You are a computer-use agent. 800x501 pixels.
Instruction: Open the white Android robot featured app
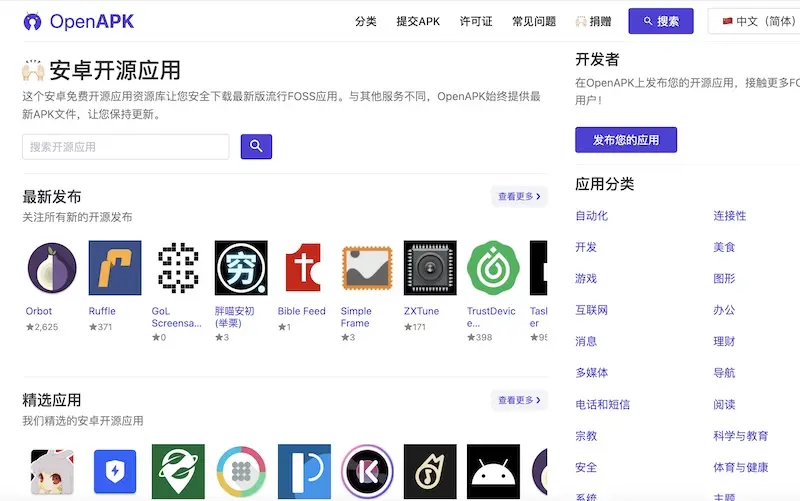pyautogui.click(x=493, y=471)
